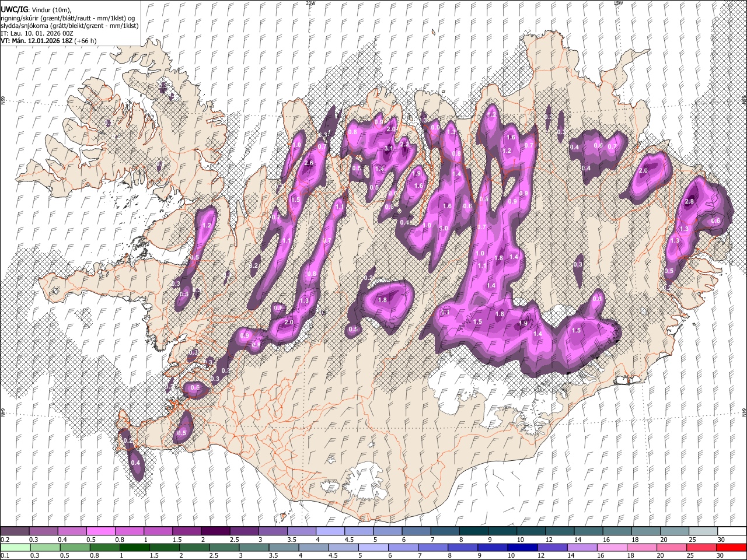
Task: Select the rain scale swatch between 2.5 and 3
Action: tap(224, 547)
